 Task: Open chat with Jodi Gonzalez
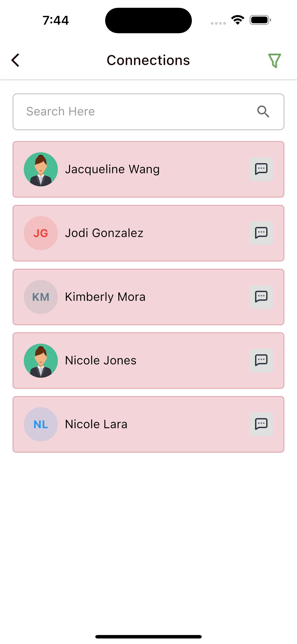point(261,233)
